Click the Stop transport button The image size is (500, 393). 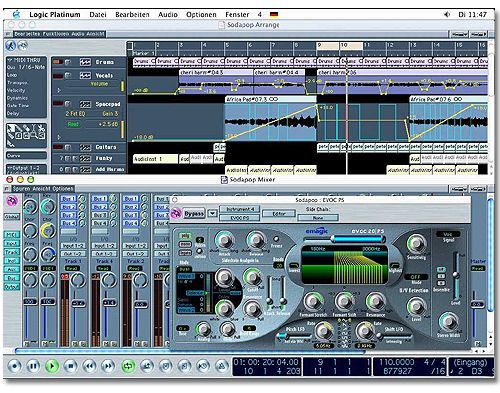coord(70,366)
